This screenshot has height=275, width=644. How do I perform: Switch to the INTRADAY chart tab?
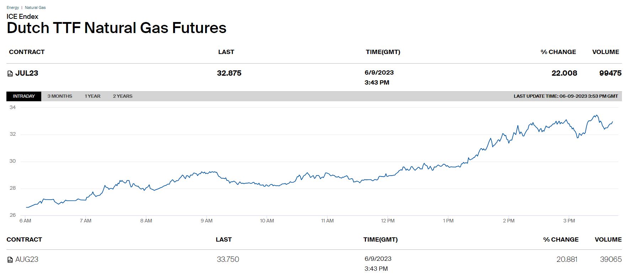tap(24, 96)
